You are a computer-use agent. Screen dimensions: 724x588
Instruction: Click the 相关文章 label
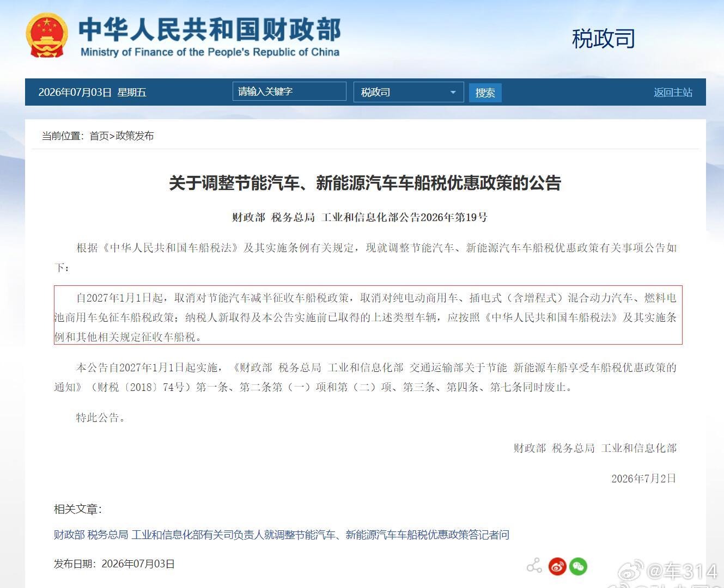[77, 509]
